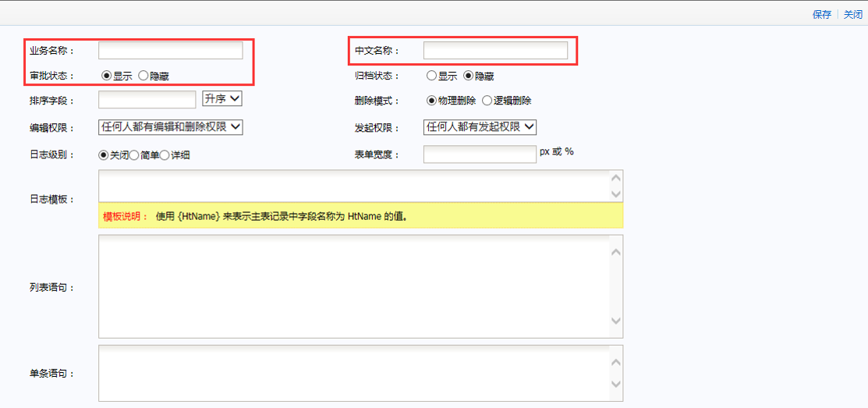The height and width of the screenshot is (408, 868).
Task: Set 日志级别 to 详细
Action: (x=165, y=155)
